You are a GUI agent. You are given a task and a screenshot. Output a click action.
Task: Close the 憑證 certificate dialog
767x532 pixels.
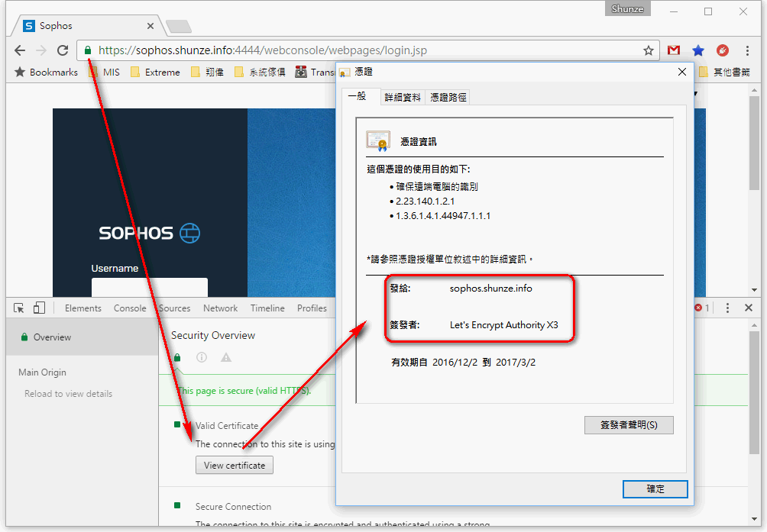tap(682, 72)
